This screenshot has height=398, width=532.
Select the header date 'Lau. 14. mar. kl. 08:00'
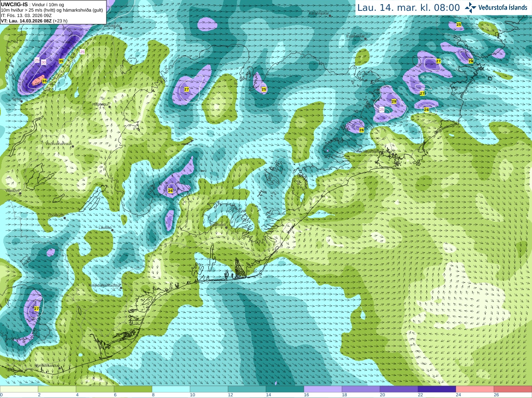(x=409, y=7)
